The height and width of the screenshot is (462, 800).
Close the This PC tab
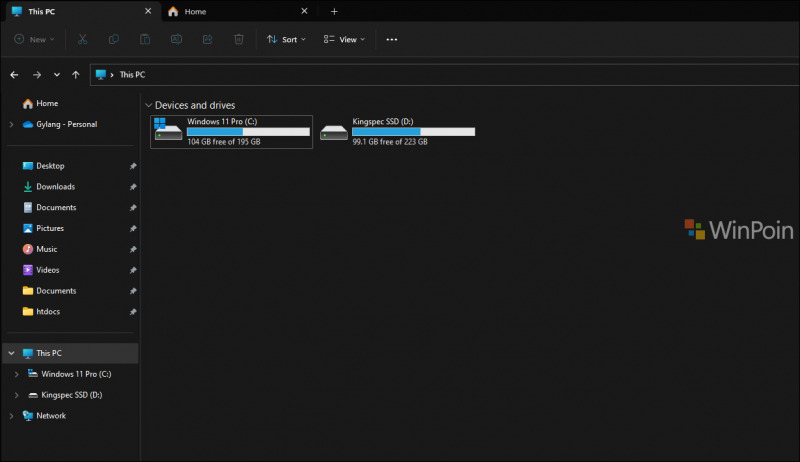[148, 11]
